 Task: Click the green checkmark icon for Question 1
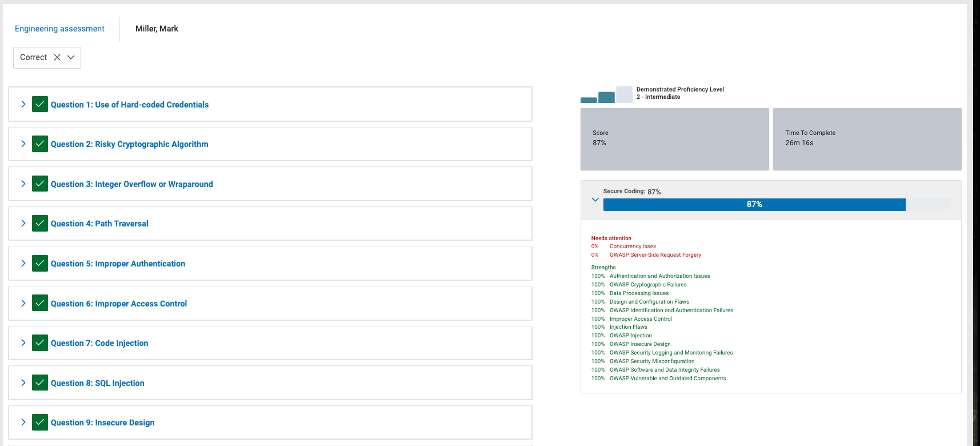click(40, 105)
